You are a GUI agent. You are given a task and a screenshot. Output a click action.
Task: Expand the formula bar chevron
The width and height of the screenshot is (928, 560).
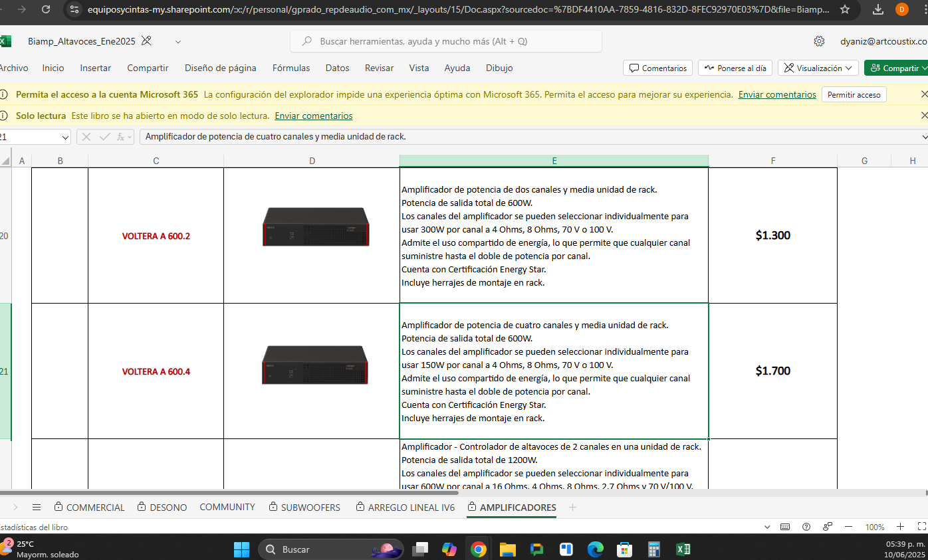[923, 137]
